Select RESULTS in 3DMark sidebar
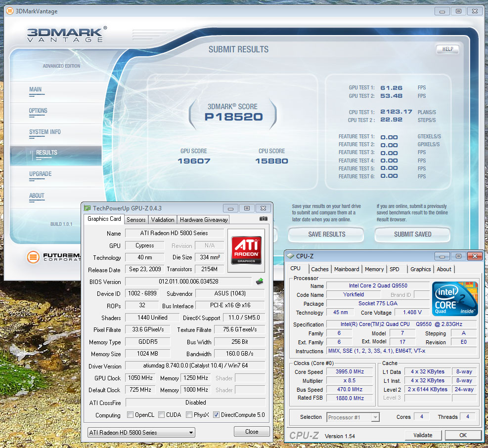This screenshot has width=488, height=448. click(56, 155)
